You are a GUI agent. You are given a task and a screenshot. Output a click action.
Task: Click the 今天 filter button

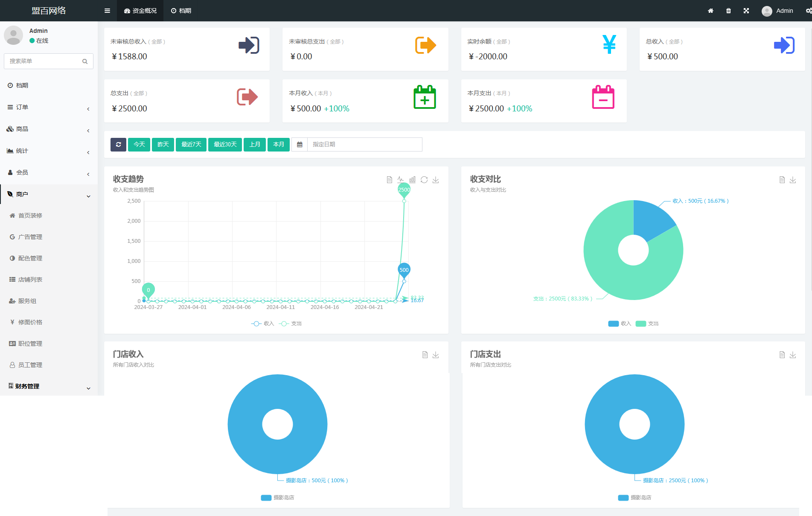pos(139,145)
